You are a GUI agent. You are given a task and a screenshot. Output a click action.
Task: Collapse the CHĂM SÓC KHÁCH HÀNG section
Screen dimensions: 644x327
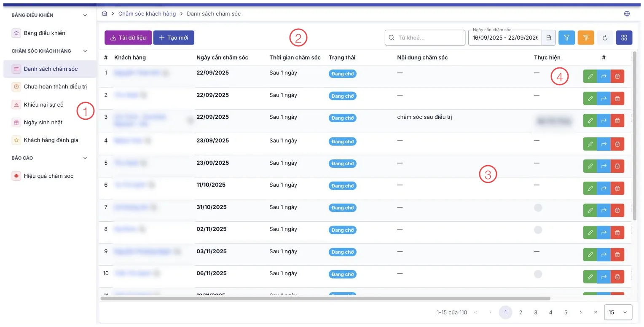[x=85, y=51]
